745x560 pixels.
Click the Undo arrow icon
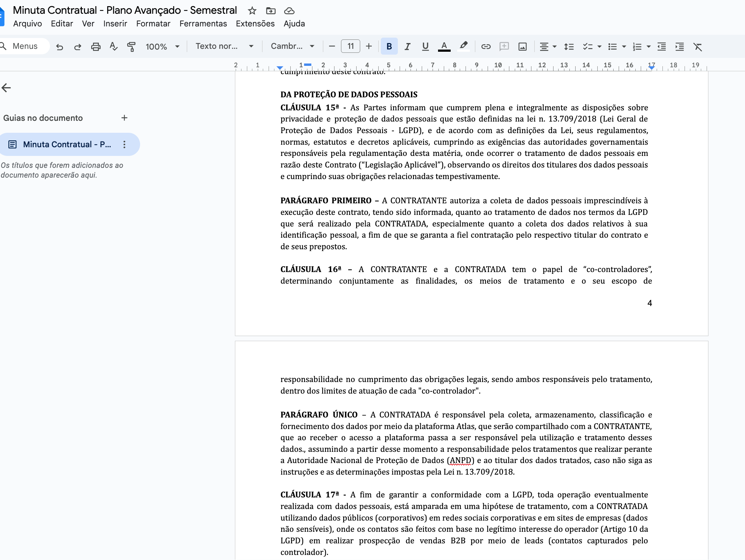pos(60,47)
